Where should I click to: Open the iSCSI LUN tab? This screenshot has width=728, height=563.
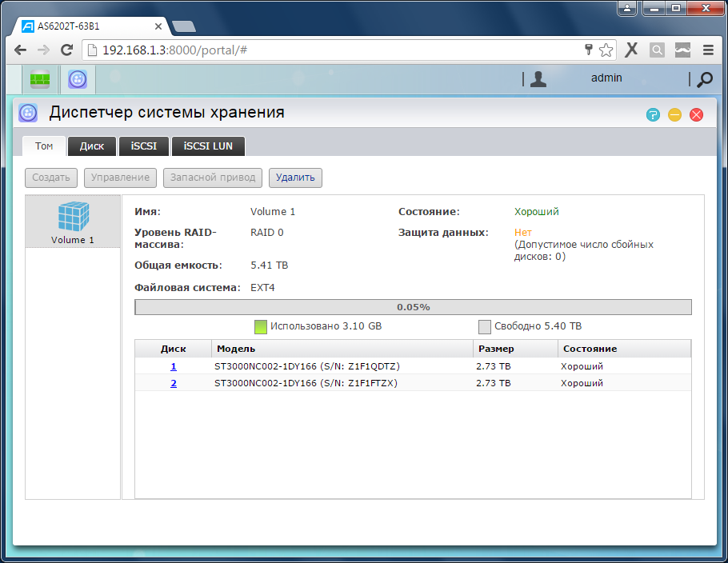point(208,146)
